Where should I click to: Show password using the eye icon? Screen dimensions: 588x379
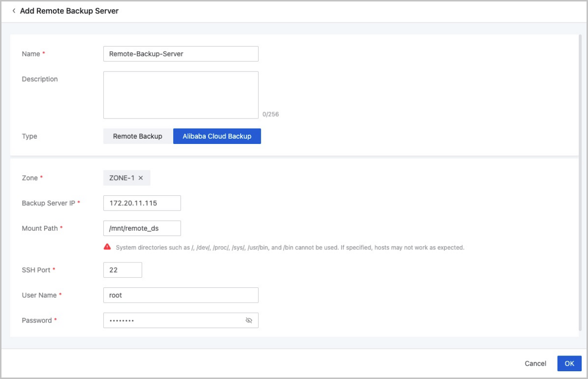point(248,320)
